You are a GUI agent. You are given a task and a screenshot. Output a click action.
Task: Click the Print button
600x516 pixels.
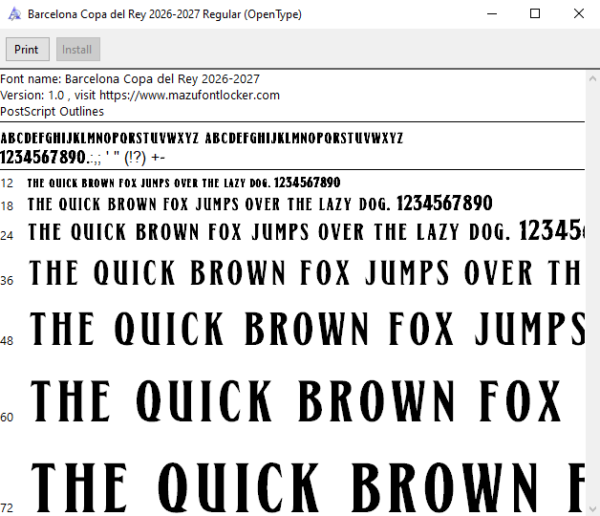28,49
